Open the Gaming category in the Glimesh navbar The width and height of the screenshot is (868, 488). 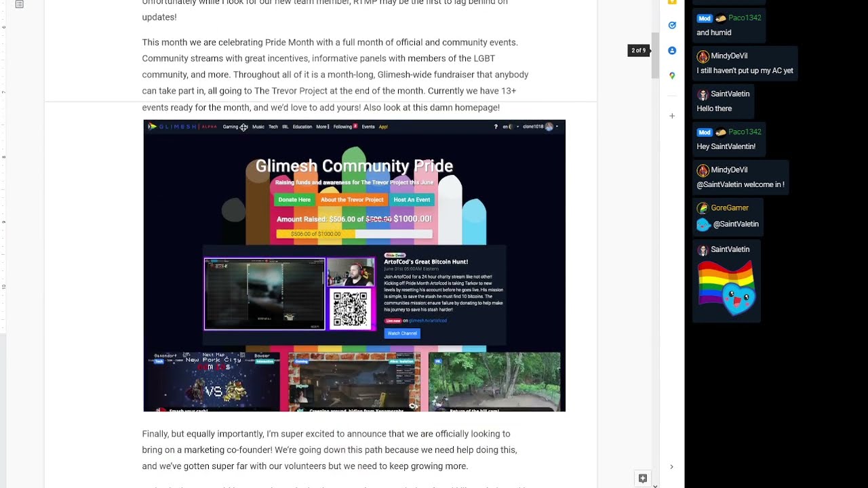pos(231,127)
